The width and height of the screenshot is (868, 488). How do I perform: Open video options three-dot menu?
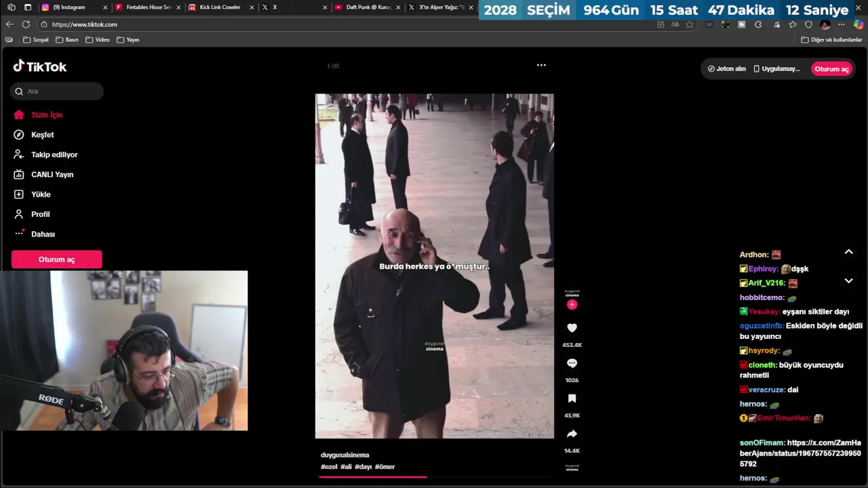[x=541, y=65]
